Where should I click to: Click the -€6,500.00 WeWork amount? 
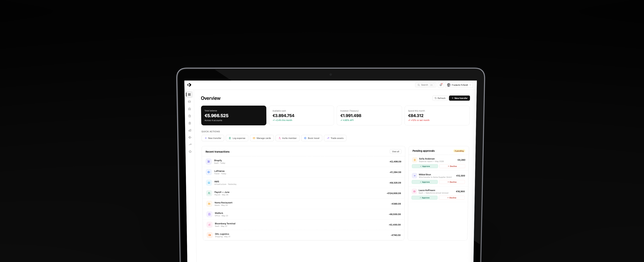(x=394, y=214)
